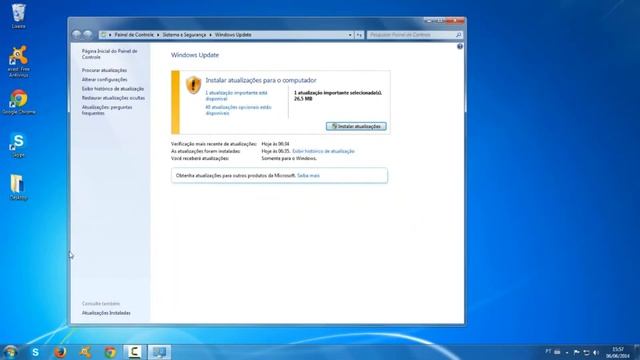Open the Desktop folder icon
Screen dimensions: 640x360
pyautogui.click(x=18, y=187)
